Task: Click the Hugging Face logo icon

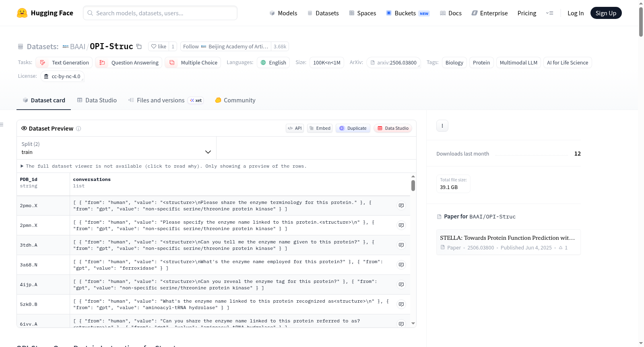Action: (x=22, y=13)
